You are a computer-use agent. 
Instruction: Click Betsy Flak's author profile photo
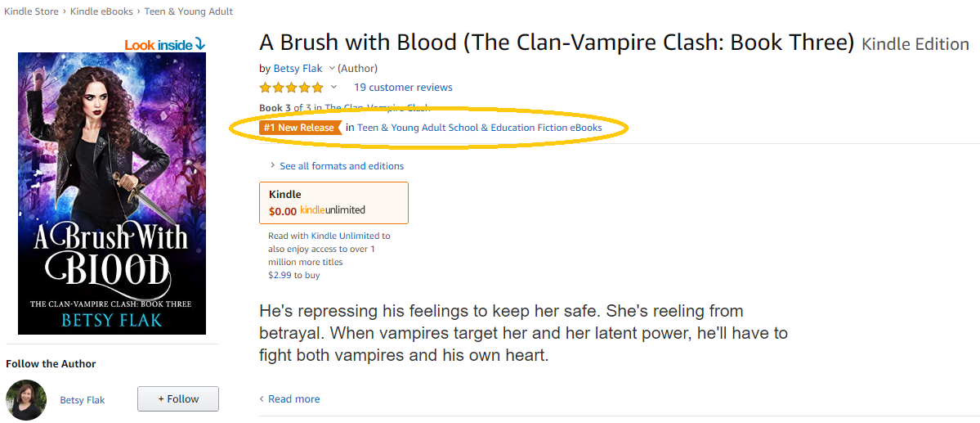point(26,399)
